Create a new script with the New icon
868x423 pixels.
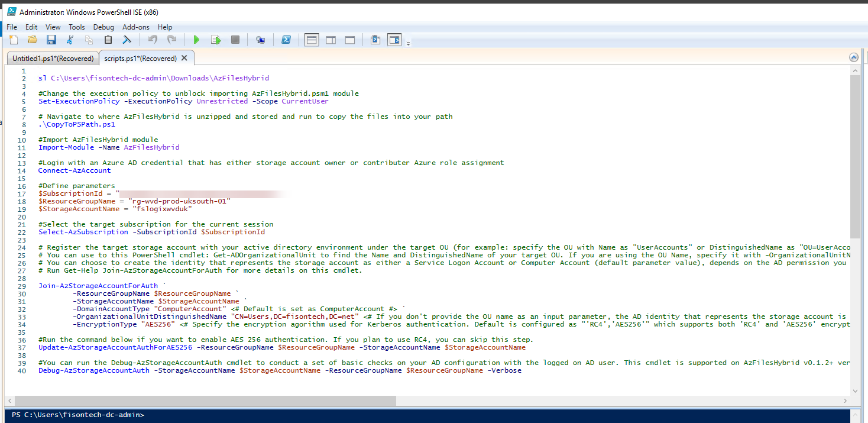(x=14, y=40)
